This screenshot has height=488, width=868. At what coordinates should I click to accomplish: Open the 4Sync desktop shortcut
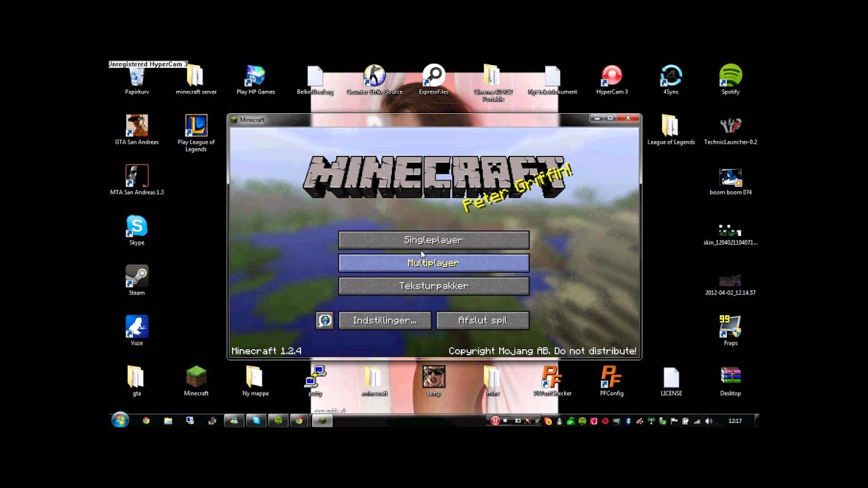point(671,81)
